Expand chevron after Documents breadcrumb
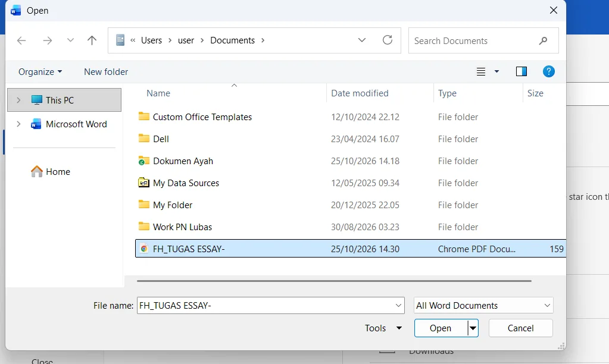609x364 pixels. 263,40
